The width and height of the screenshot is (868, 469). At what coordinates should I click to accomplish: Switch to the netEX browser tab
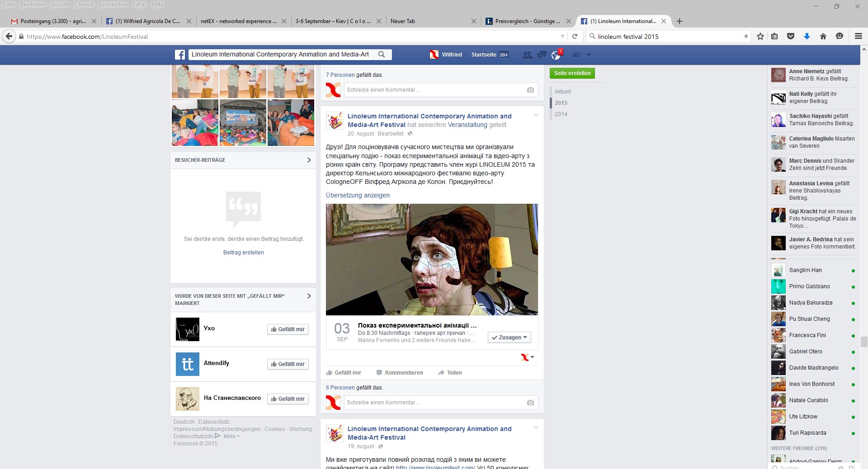[x=239, y=21]
